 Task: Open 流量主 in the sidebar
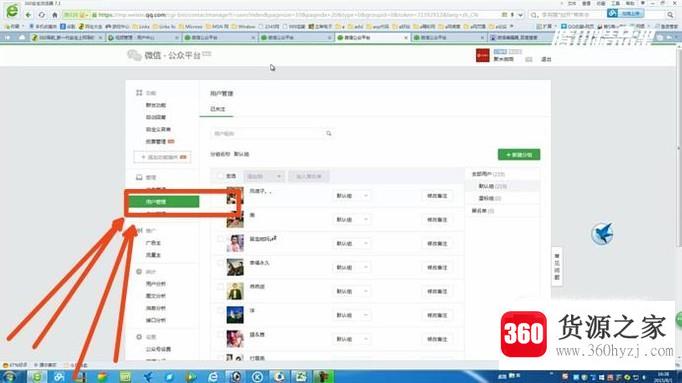tap(153, 255)
